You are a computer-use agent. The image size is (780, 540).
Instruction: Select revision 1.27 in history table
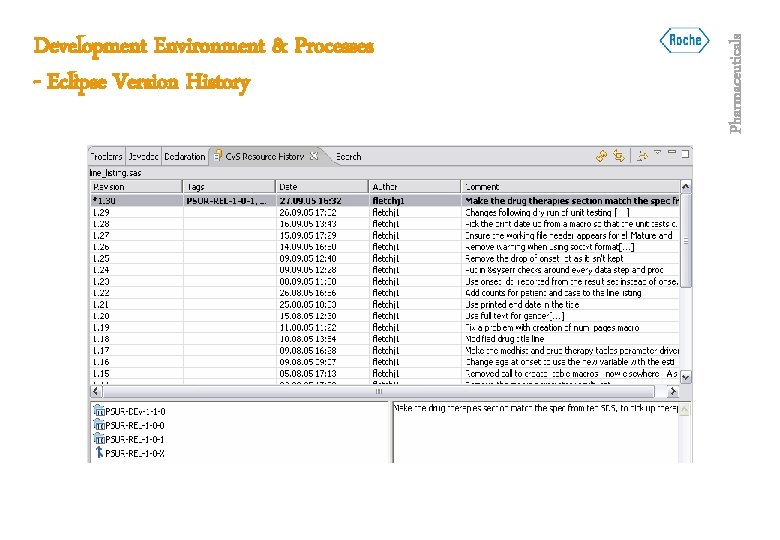click(x=385, y=235)
